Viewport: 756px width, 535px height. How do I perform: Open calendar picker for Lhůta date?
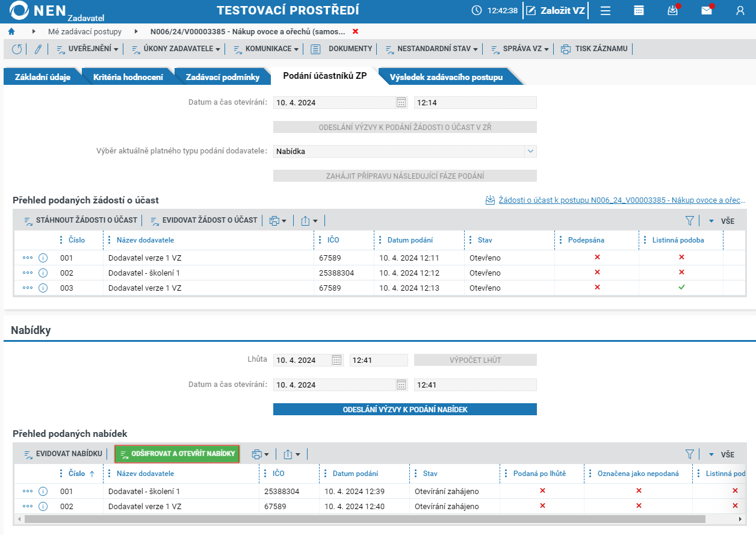(x=337, y=360)
